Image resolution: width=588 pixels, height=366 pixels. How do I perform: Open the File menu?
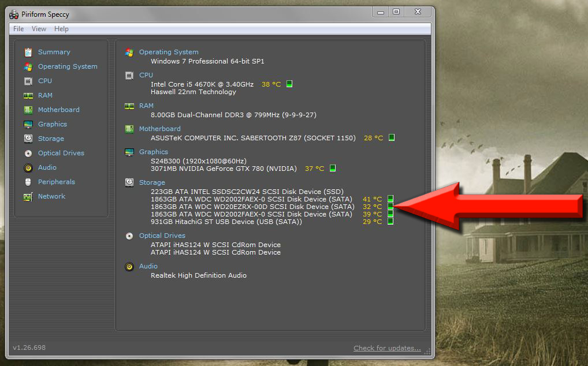pyautogui.click(x=18, y=29)
